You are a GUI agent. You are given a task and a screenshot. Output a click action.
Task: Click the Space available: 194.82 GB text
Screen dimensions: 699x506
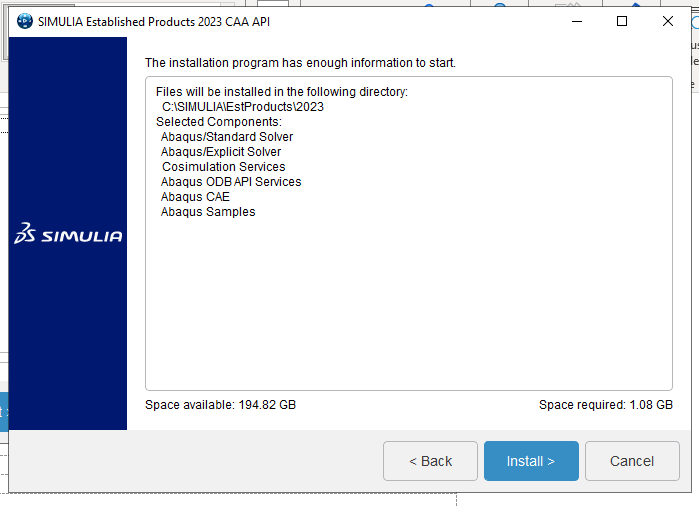(x=220, y=405)
